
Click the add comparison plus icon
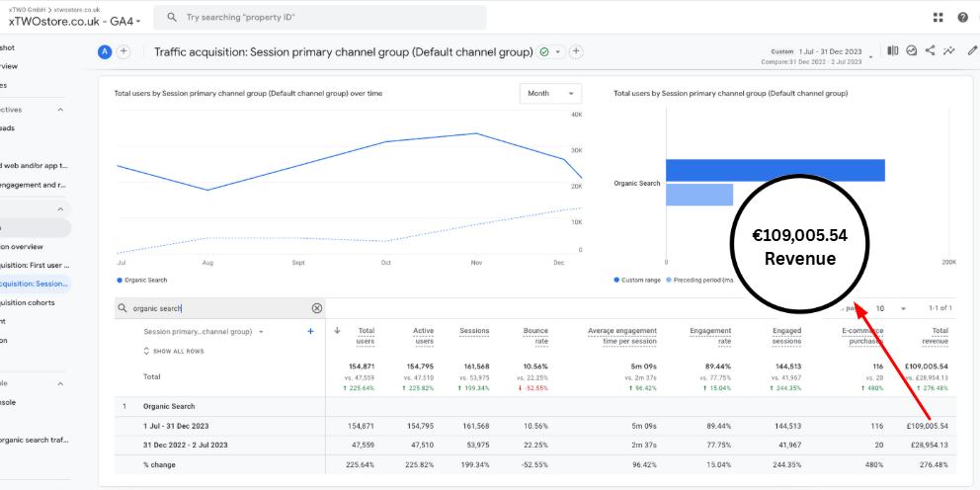(x=123, y=52)
